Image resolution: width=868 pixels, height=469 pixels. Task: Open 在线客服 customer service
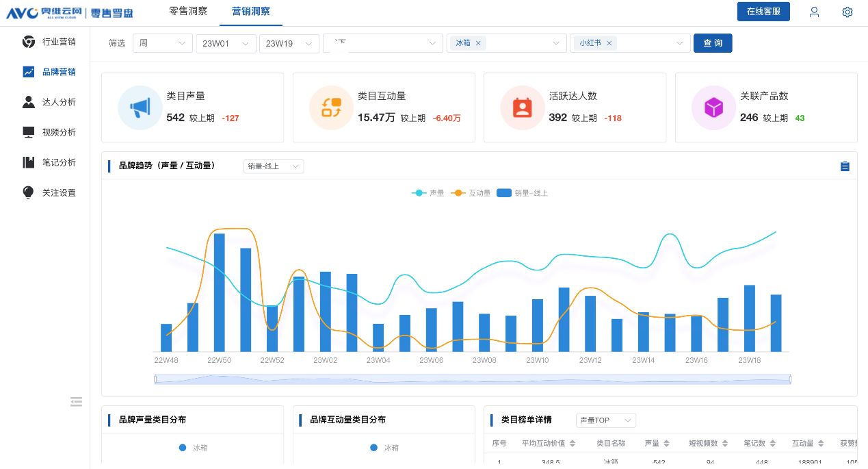[x=763, y=12]
